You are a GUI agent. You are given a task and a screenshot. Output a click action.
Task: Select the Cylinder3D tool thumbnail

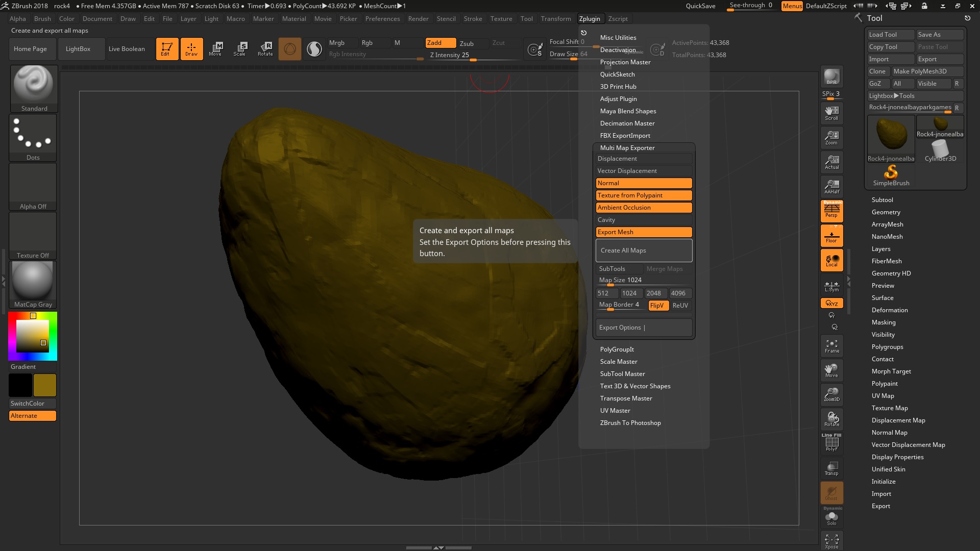click(940, 151)
